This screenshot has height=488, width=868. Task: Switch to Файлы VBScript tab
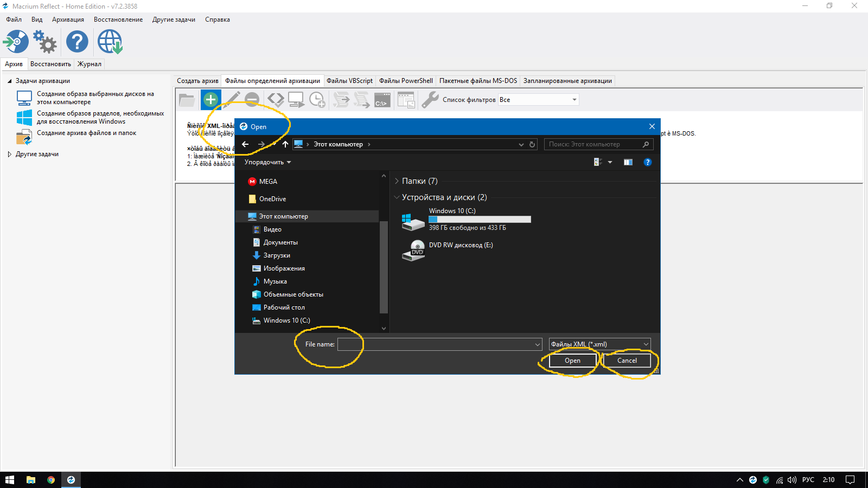click(349, 81)
